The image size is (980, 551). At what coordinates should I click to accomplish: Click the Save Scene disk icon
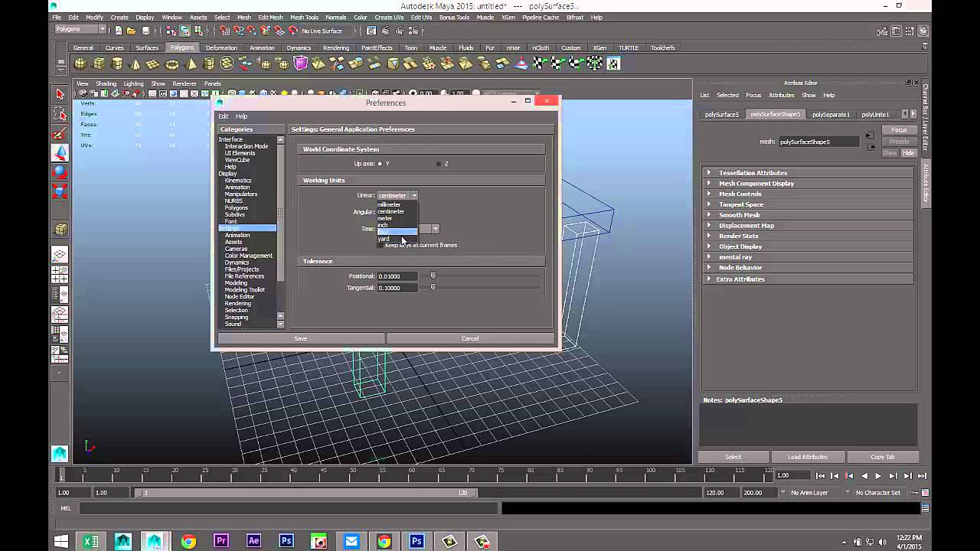tap(145, 31)
